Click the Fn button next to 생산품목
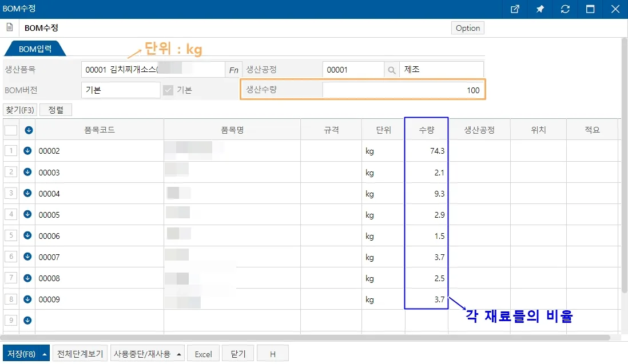 click(x=233, y=70)
